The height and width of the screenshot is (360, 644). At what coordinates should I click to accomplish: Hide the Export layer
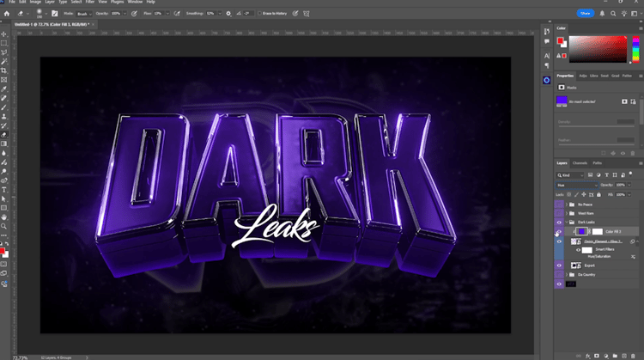click(x=559, y=265)
